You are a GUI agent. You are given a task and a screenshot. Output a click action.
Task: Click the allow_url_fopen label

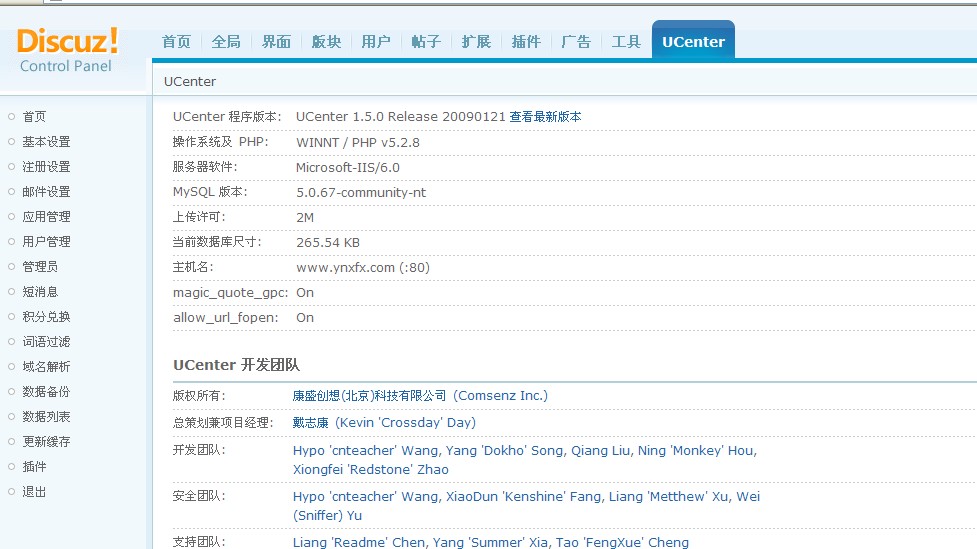(x=225, y=318)
